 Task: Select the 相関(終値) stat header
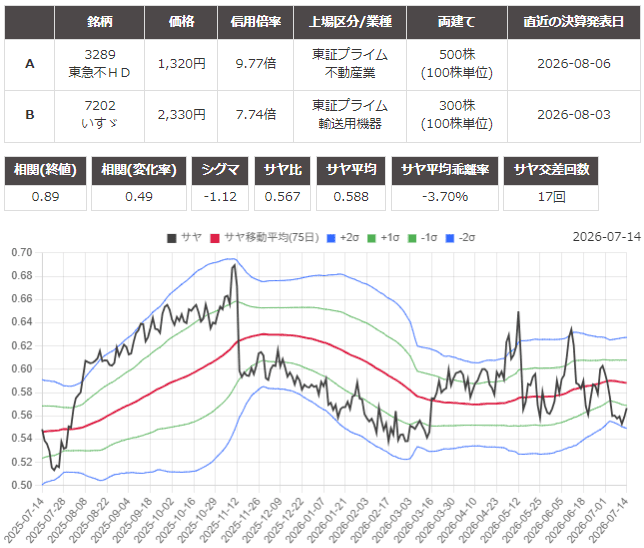(45, 170)
